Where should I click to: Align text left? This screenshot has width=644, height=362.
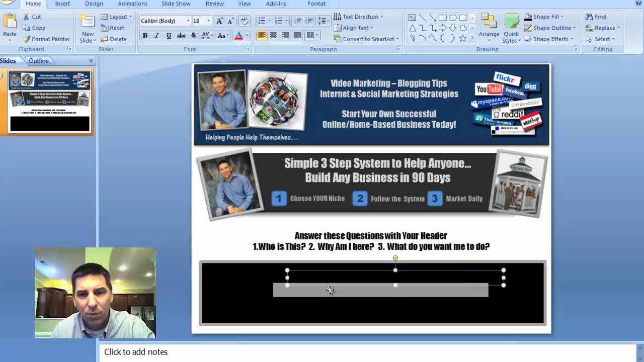pos(262,35)
